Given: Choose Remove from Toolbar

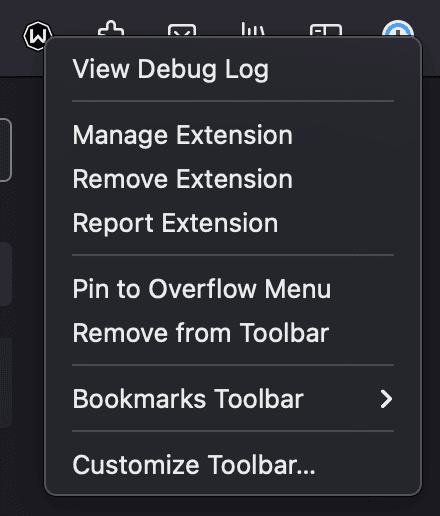Looking at the screenshot, I should 201,333.
